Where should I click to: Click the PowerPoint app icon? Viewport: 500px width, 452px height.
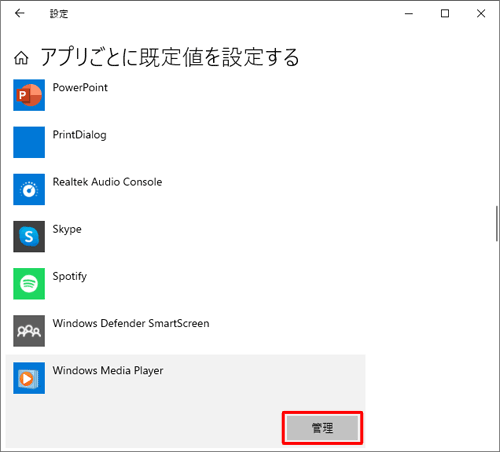coord(29,95)
